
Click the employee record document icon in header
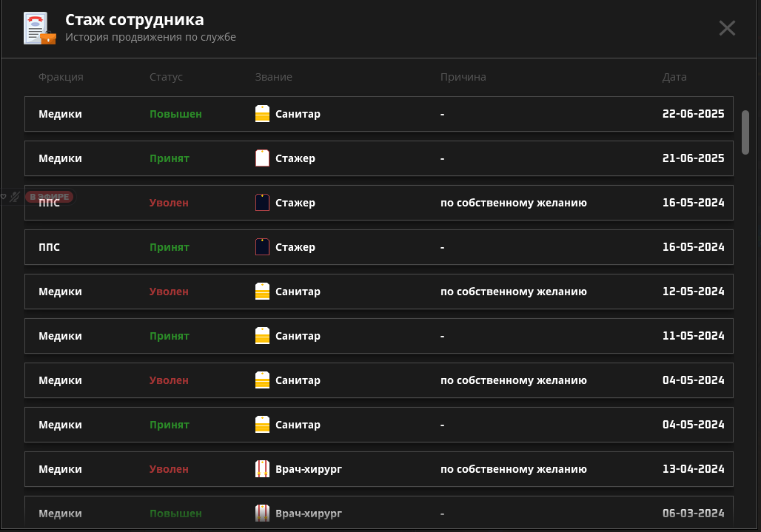tap(40, 28)
